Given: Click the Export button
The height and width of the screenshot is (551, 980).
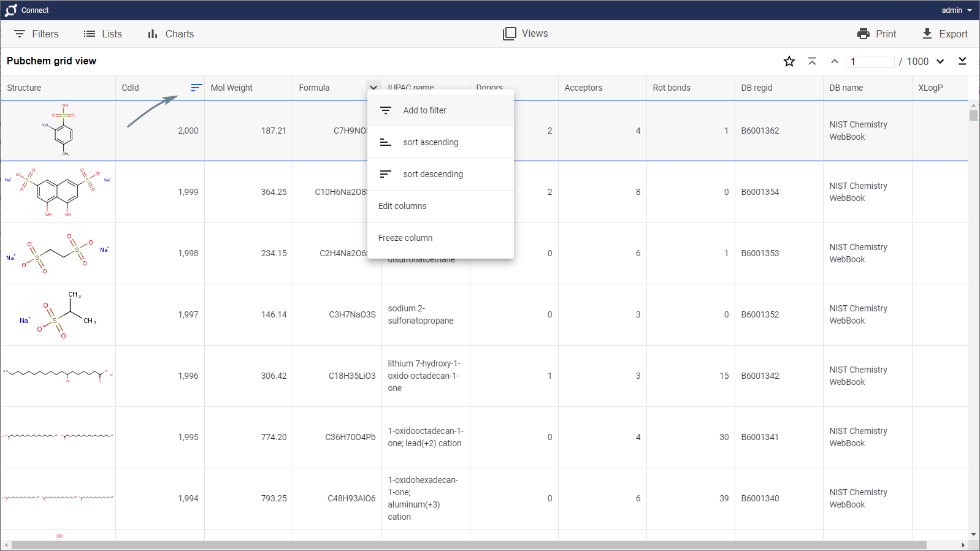Looking at the screenshot, I should coord(944,34).
